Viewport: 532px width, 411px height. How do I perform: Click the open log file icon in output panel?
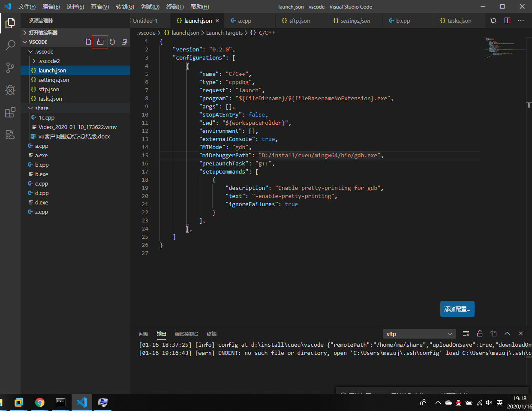[x=493, y=333]
